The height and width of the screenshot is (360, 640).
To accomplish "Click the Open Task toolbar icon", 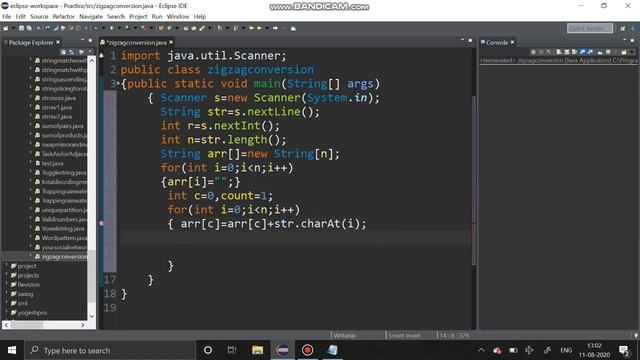I will 193,28.
